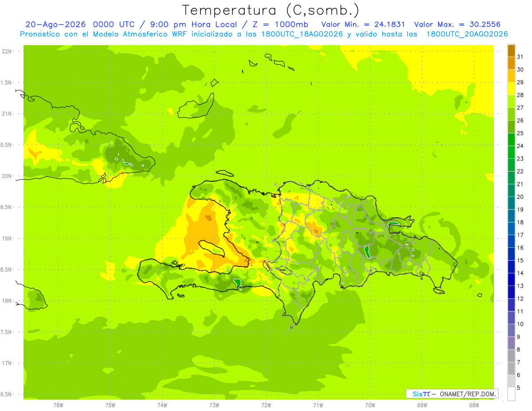This screenshot has width=532, height=411.
Task: Click the legend value "24"
Action: (520, 146)
